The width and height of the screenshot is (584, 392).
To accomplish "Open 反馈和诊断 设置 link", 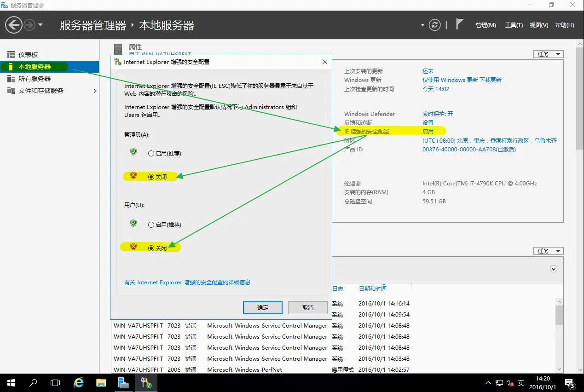I will click(x=428, y=123).
